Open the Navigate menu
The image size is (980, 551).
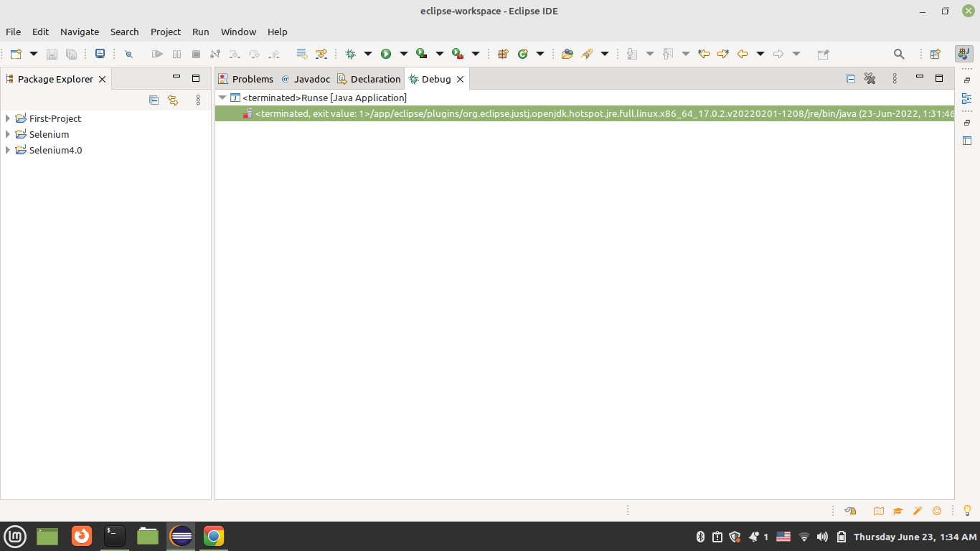point(80,32)
